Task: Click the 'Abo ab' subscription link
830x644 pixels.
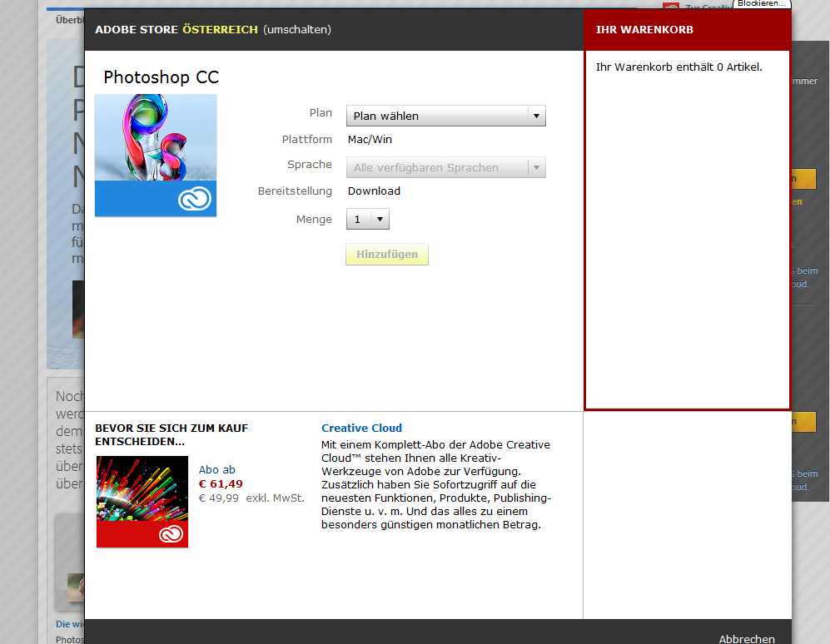Action: (216, 470)
